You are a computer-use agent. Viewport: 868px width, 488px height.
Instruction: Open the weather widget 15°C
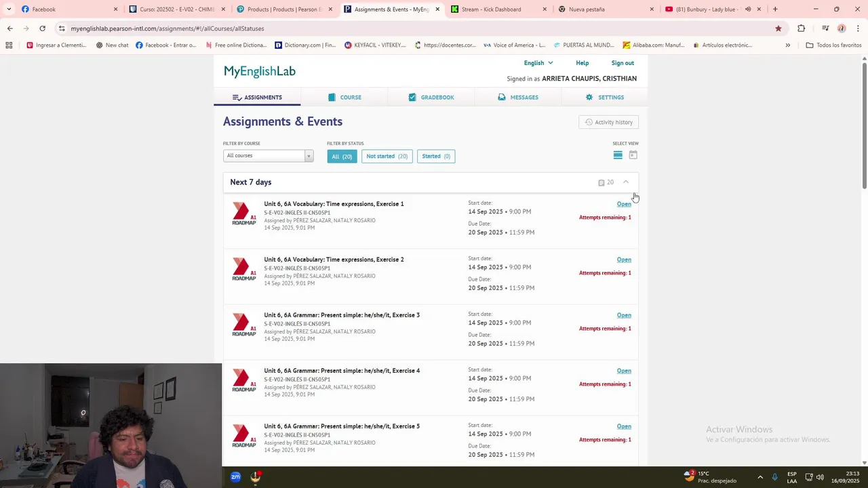(709, 477)
